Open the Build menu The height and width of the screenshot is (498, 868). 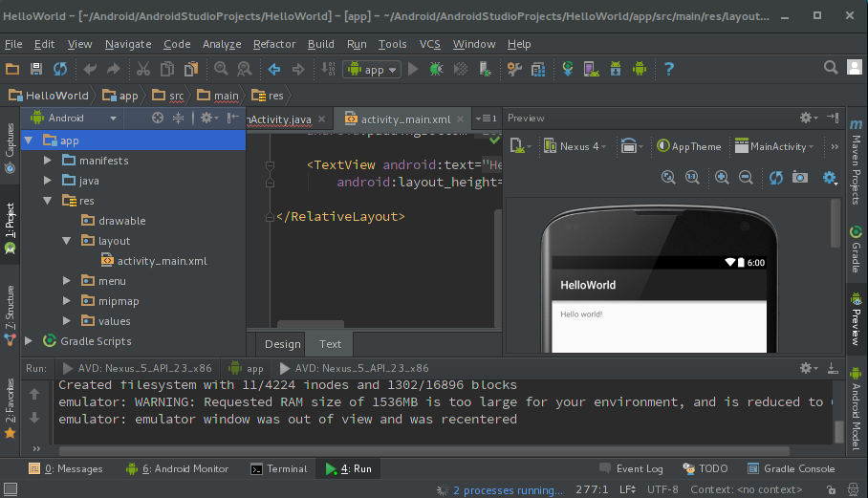click(x=320, y=44)
